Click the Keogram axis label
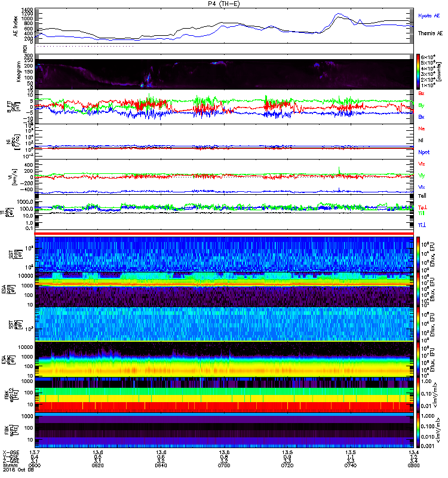The height and width of the screenshot is (478, 448). (x=19, y=71)
